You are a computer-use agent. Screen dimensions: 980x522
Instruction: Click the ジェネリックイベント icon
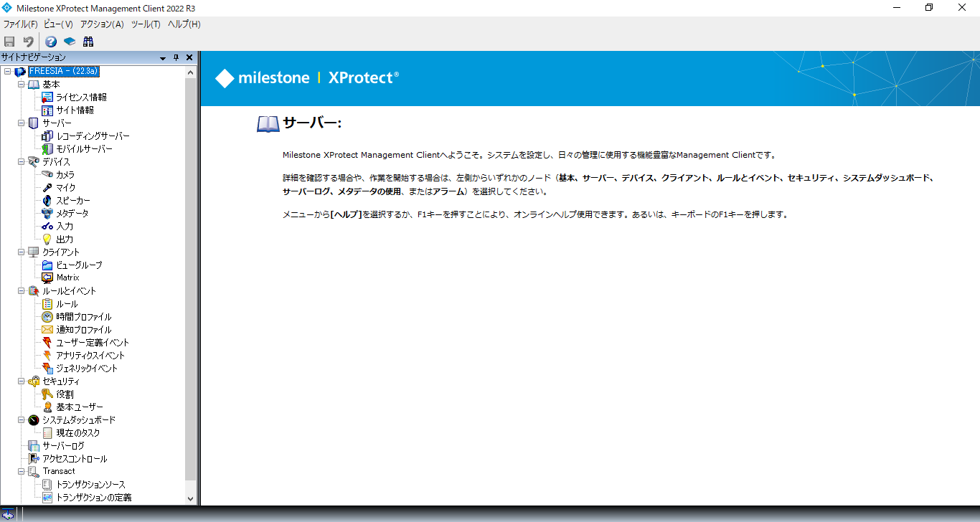click(x=47, y=369)
